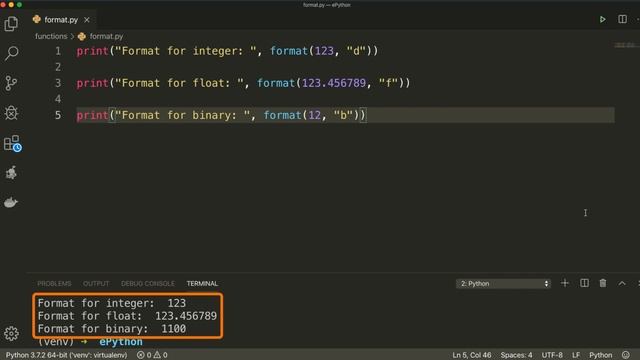The image size is (640, 360).
Task: Click terminal output line Format for binary: 1100
Action: [112, 329]
